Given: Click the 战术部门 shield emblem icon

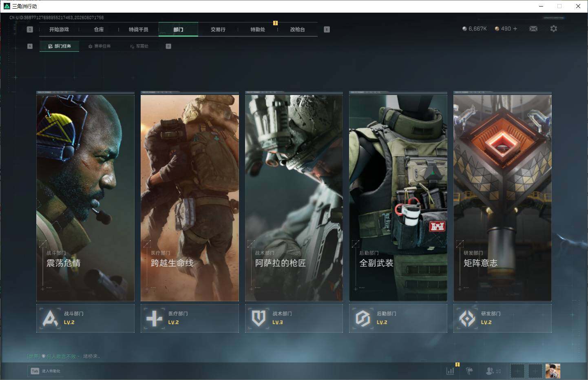Looking at the screenshot, I should [x=259, y=318].
